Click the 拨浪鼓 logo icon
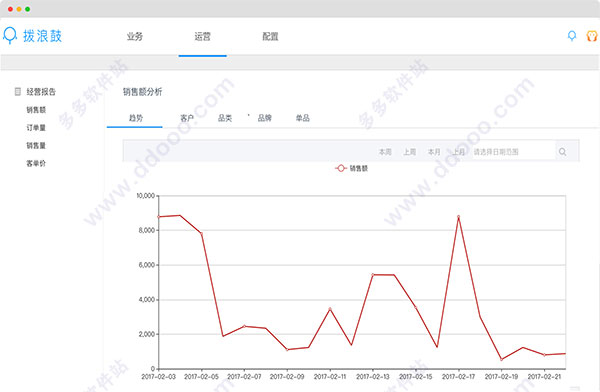This screenshot has width=600, height=392. point(10,36)
